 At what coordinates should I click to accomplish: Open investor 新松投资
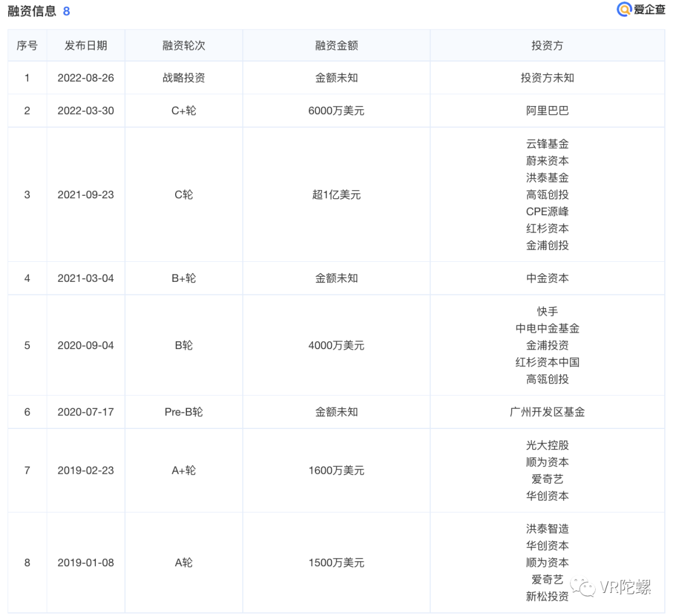[x=547, y=596]
